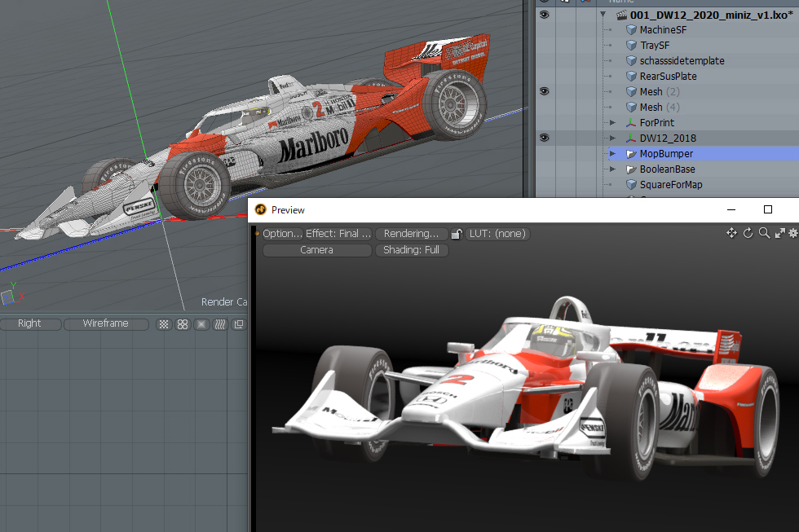Select the schasssidetemplate item name

pyautogui.click(x=682, y=61)
